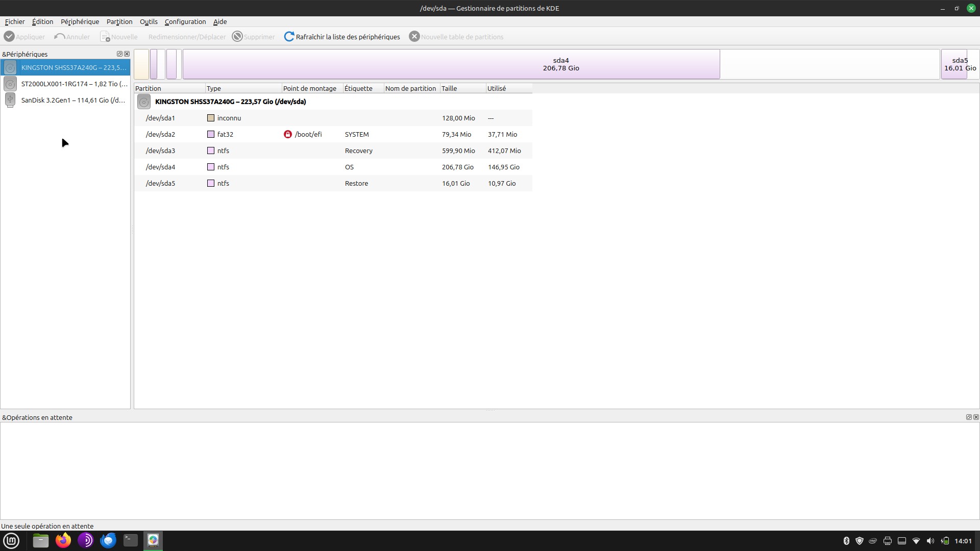Screen dimensions: 980x551
Task: Open the Périphérique menu
Action: pos(80,21)
